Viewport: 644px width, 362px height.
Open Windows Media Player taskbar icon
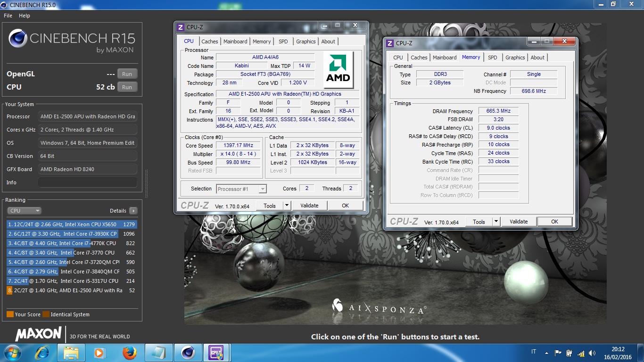point(99,353)
